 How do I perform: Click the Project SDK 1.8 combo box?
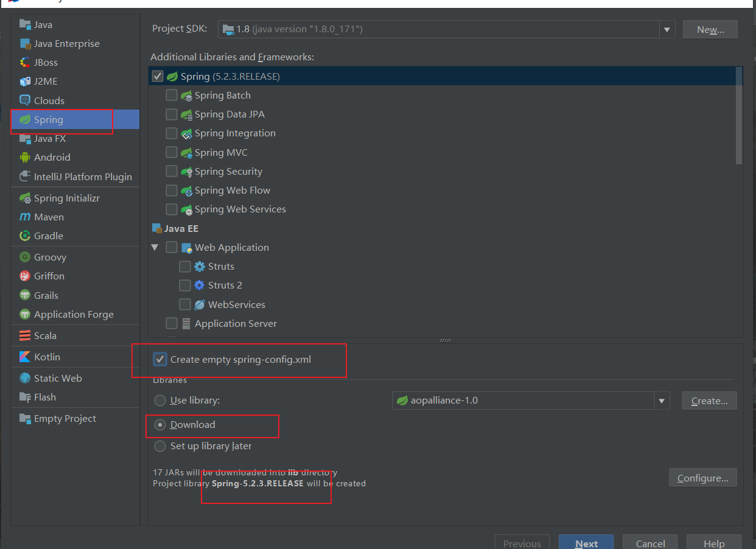click(446, 29)
